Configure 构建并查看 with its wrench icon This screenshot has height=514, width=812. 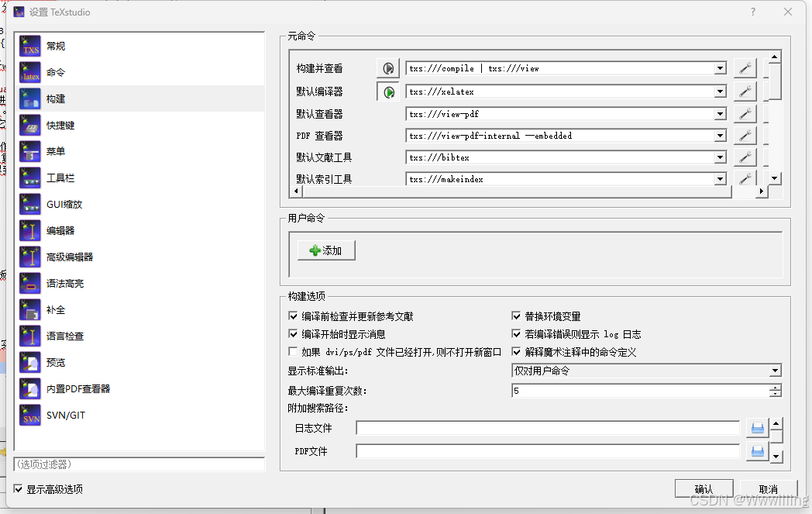tap(745, 68)
